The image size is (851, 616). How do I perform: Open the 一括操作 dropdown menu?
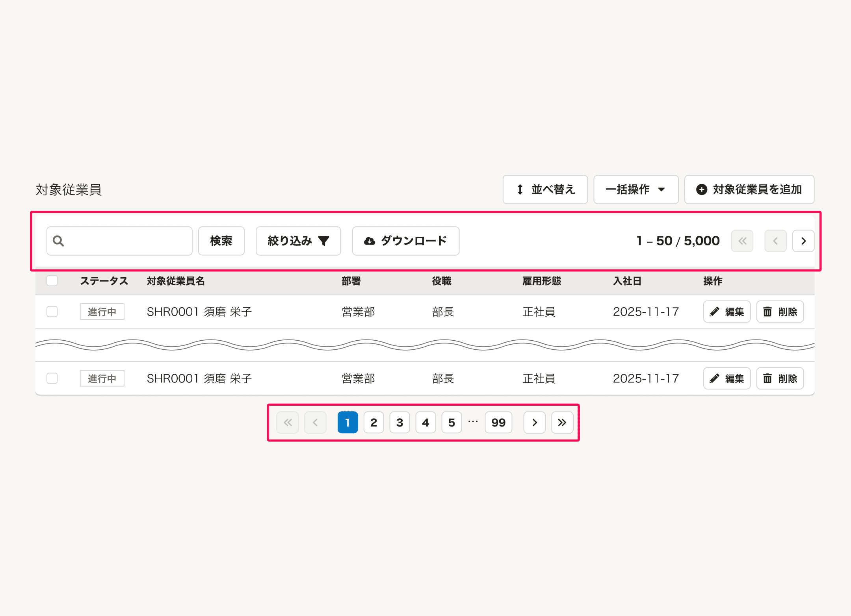pyautogui.click(x=635, y=189)
